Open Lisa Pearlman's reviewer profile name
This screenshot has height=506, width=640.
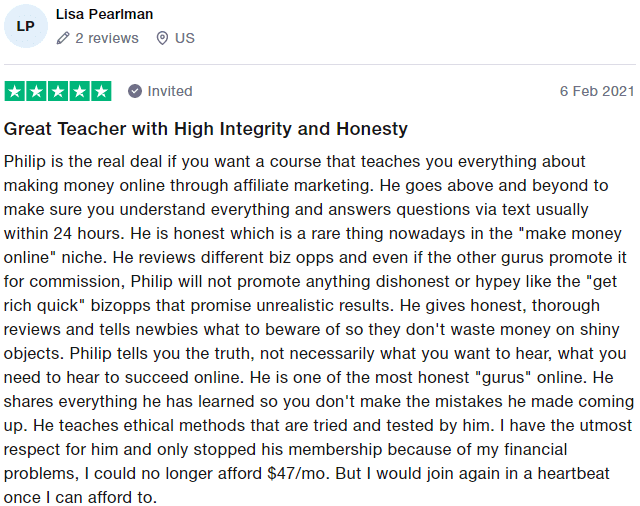tap(104, 14)
